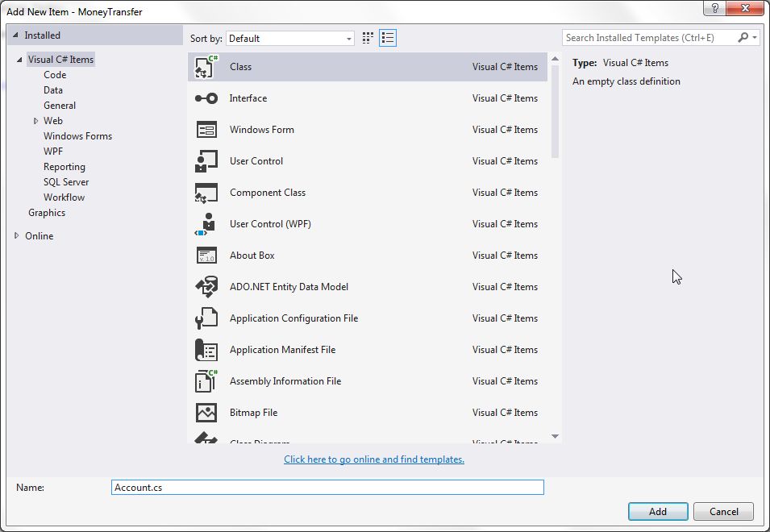The height and width of the screenshot is (532, 770).
Task: Expand the Web node arrow
Action: tap(35, 121)
